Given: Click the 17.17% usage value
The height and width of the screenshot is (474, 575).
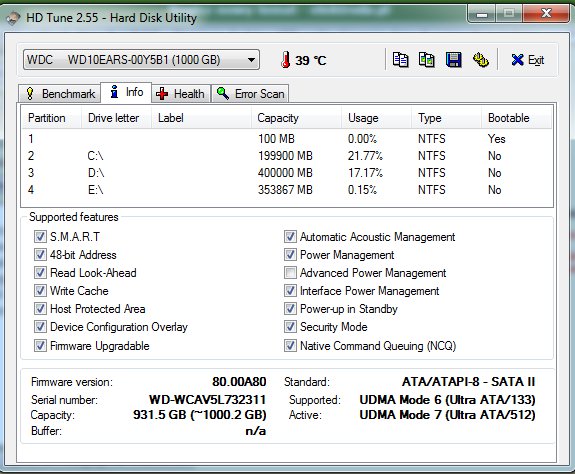Looking at the screenshot, I should 365,173.
